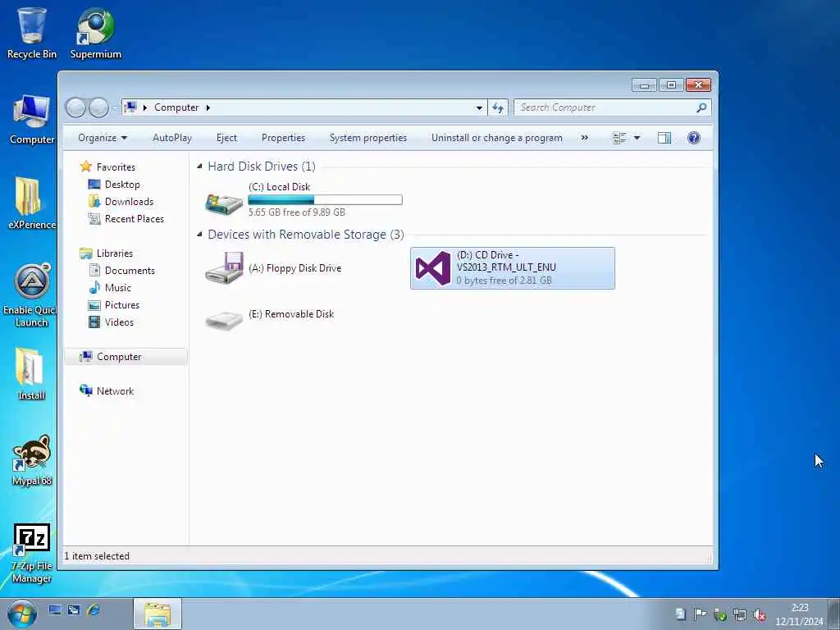Select the 7-Zip File Manager shortcut
Screen dimensions: 840x630
point(32,553)
